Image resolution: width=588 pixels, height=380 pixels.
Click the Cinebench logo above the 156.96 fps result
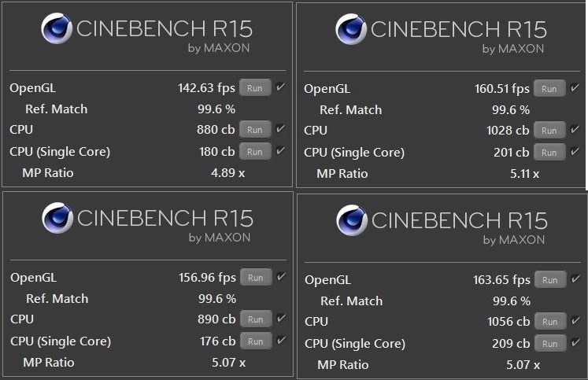pyautogui.click(x=57, y=219)
